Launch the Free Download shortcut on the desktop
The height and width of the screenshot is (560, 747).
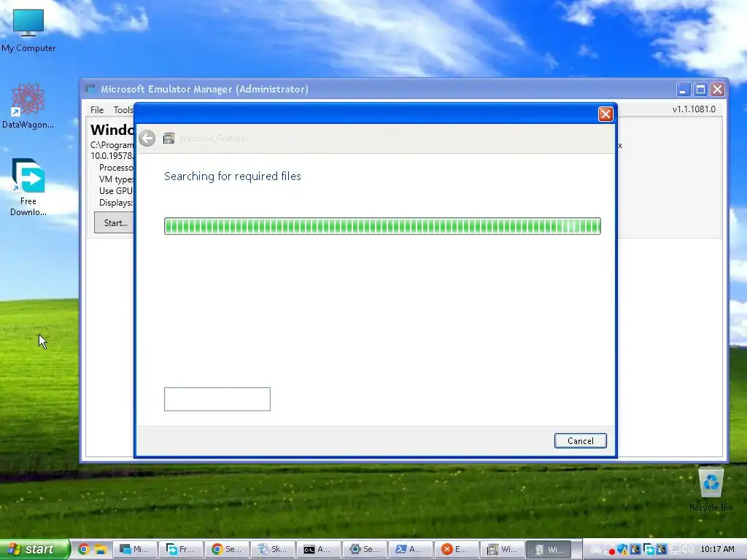[x=28, y=187]
